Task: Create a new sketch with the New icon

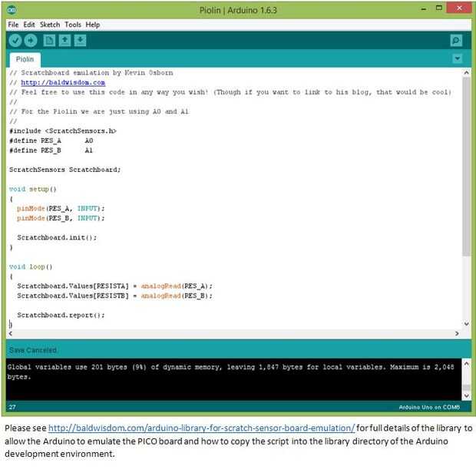Action: [x=49, y=41]
